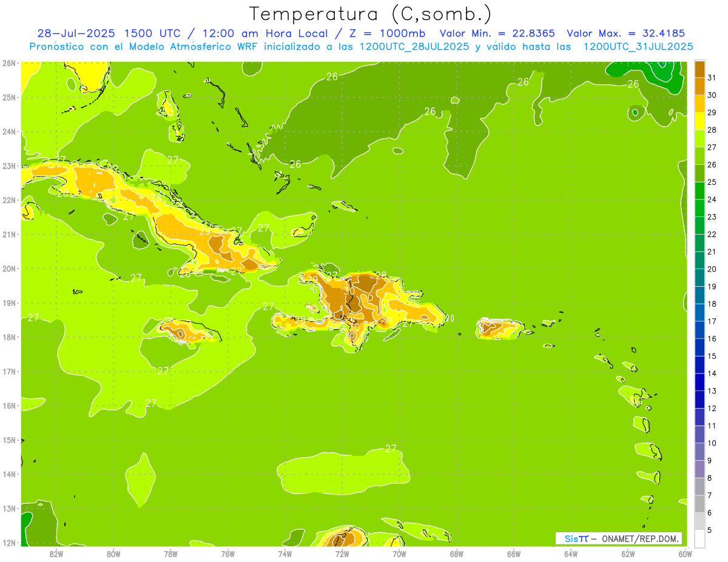Click the colorbar value 21
The width and height of the screenshot is (728, 562).
[x=712, y=252]
